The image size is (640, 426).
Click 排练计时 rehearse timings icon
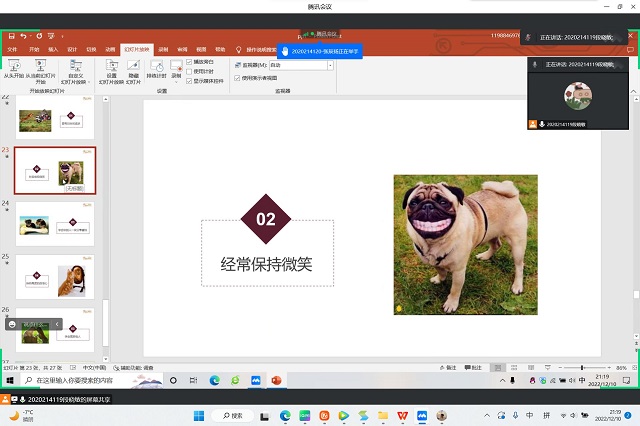tap(156, 68)
